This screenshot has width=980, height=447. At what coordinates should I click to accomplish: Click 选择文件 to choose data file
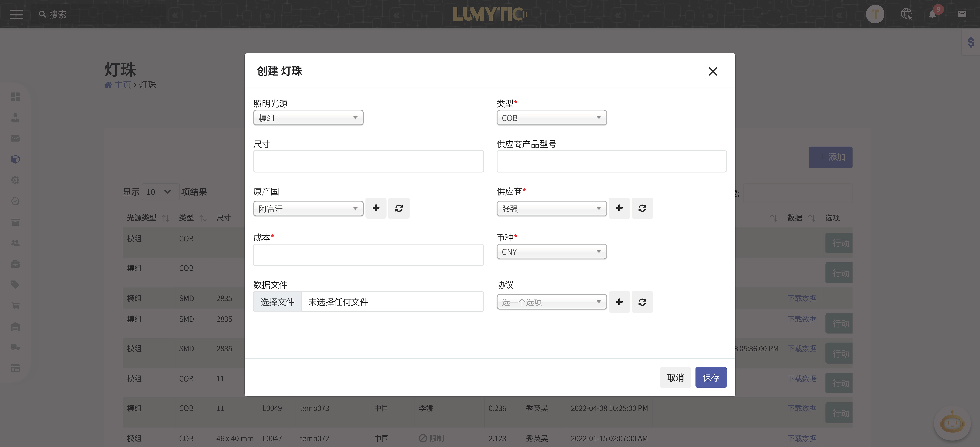tap(277, 301)
